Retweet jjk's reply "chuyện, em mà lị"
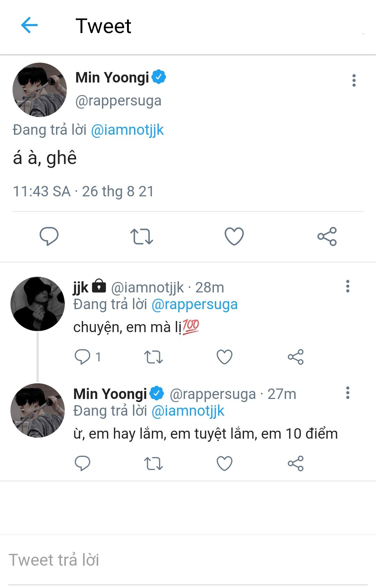Screen dimensions: 376x588 pos(154,357)
